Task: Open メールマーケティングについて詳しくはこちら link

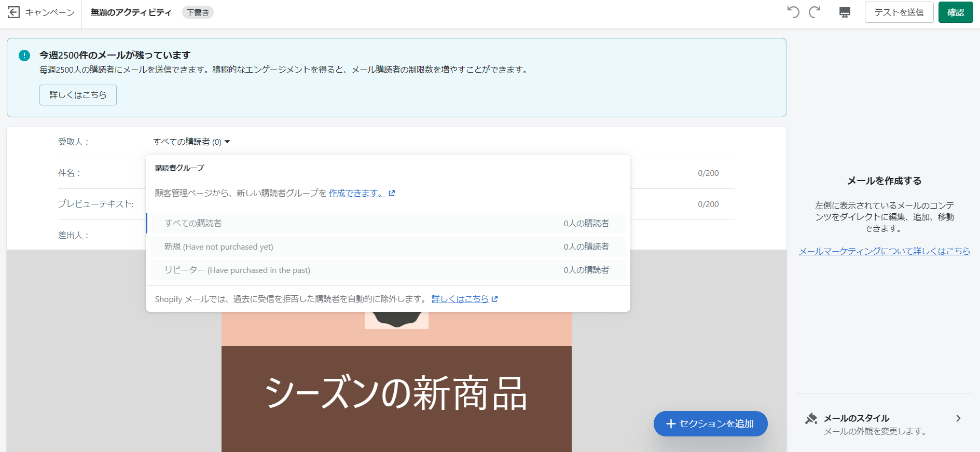Action: coord(884,251)
